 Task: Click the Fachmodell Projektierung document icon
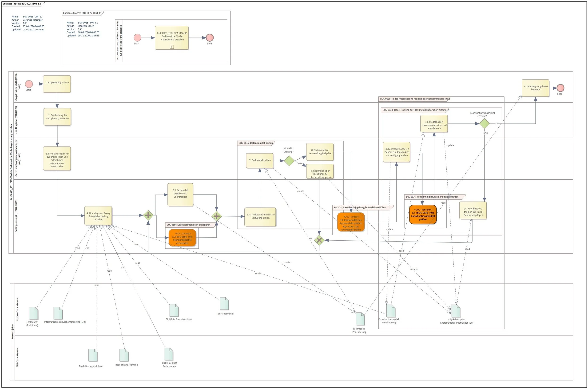pyautogui.click(x=360, y=320)
